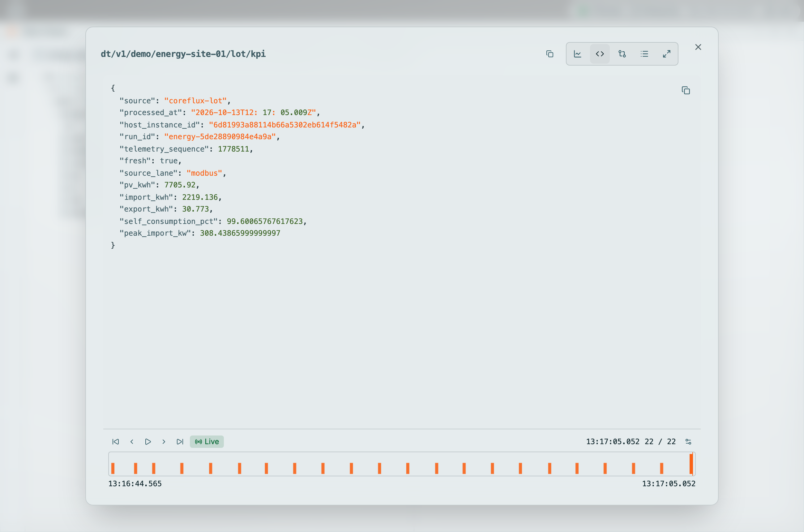
Task: Open the diff compare view icon
Action: (622, 54)
